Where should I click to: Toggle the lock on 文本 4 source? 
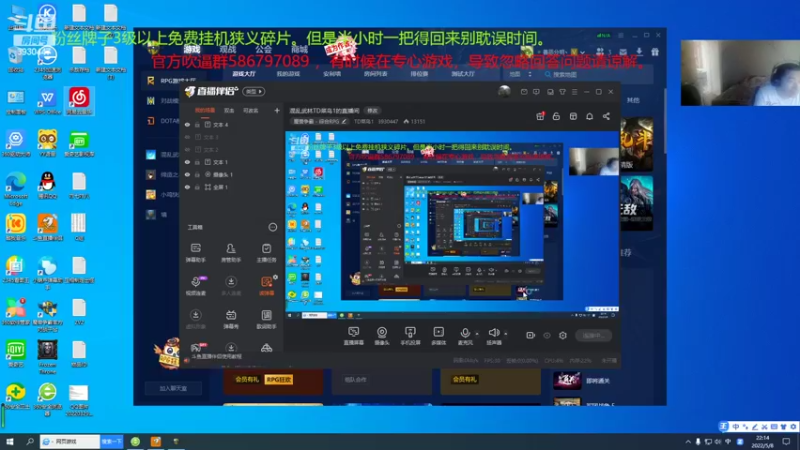[197, 124]
